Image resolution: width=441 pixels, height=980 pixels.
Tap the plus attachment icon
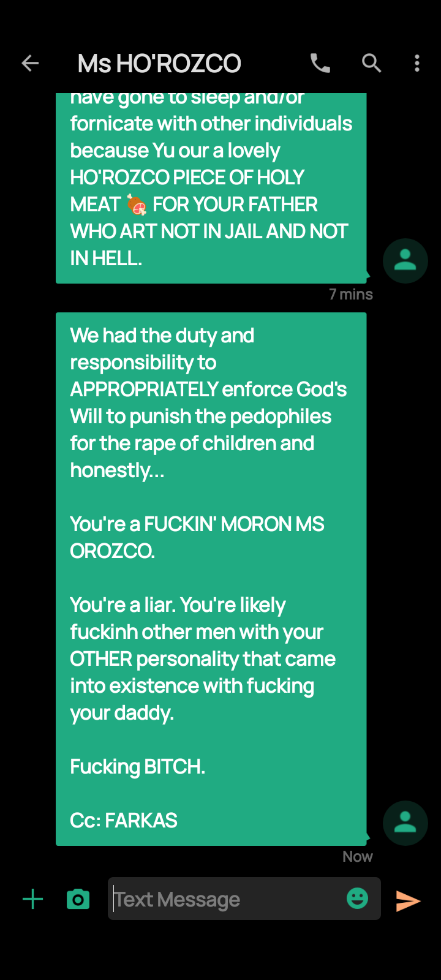tap(32, 899)
